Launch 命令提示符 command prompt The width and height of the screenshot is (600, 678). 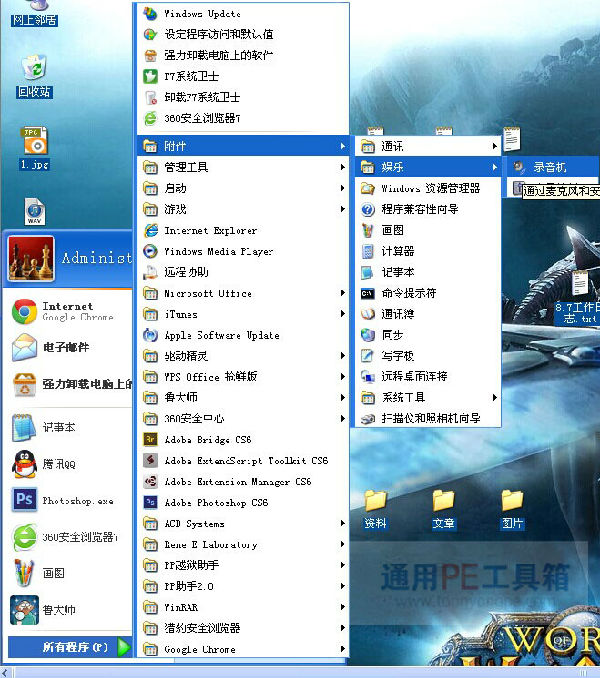pyautogui.click(x=428, y=293)
